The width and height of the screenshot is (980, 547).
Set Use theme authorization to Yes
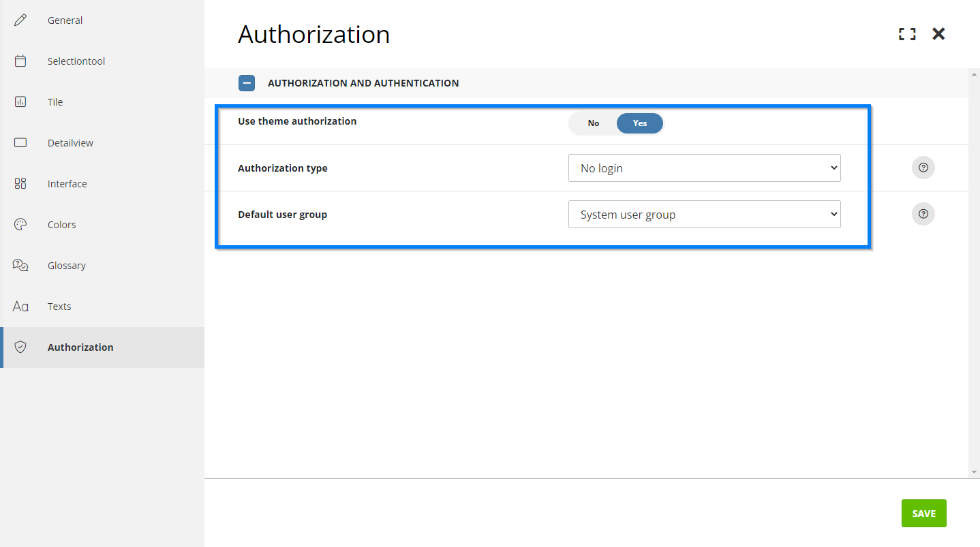[640, 123]
